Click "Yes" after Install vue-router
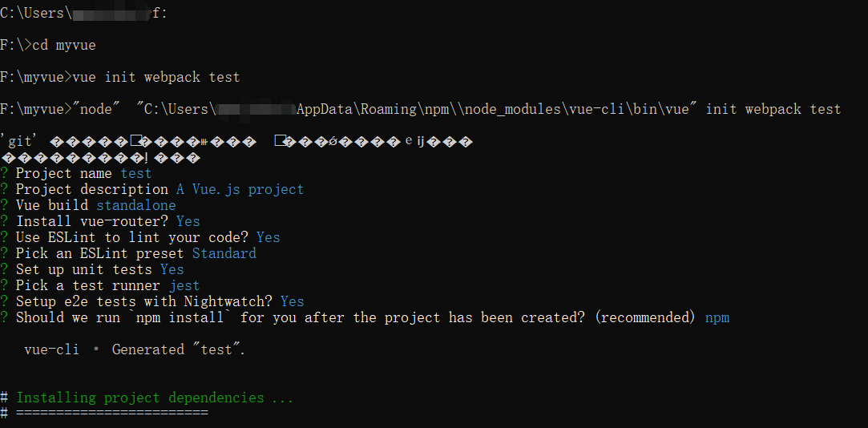Screen dimensions: 868x428 coord(188,221)
